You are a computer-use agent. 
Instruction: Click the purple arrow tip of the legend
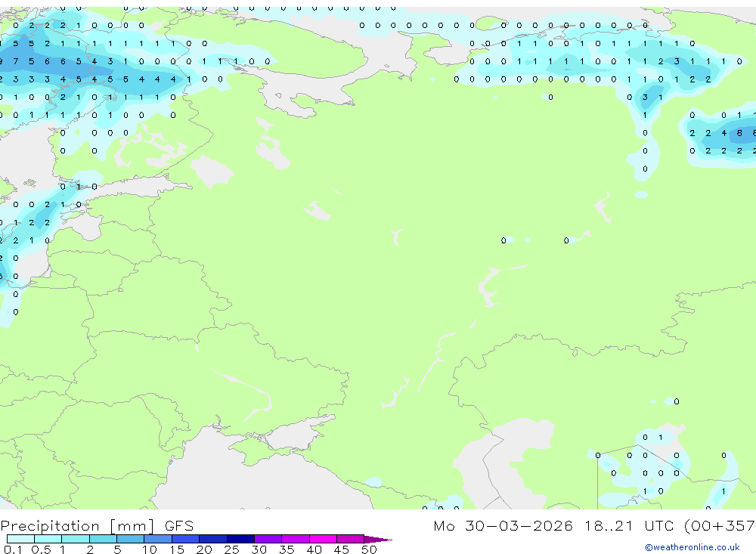pos(378,540)
